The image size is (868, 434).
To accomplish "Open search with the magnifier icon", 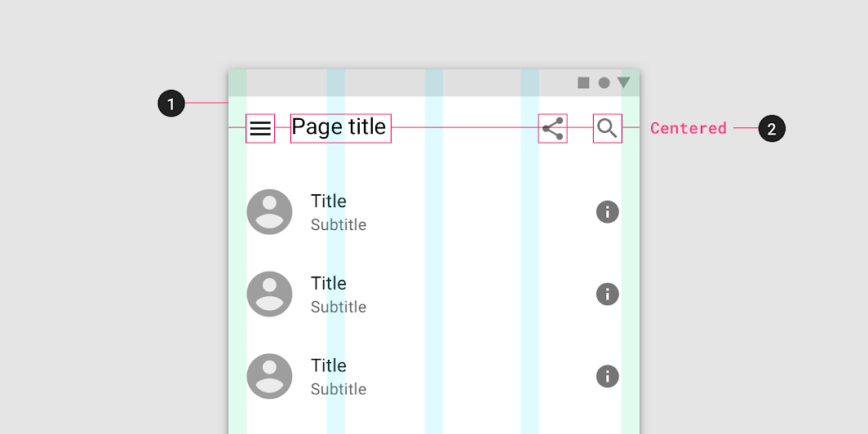I will (x=607, y=128).
